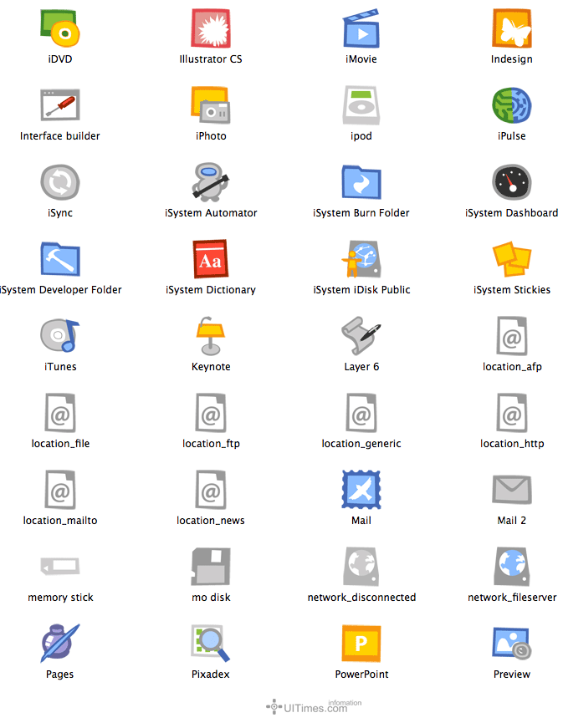
Task: Open the iSystem Dashboard gauge icon
Action: pyautogui.click(x=512, y=182)
